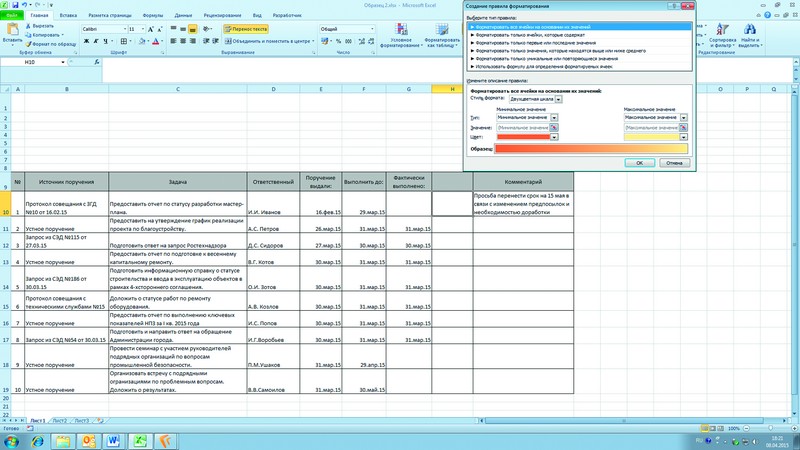Open the Вставка ribbon tab
The height and width of the screenshot is (450, 800).
click(68, 15)
